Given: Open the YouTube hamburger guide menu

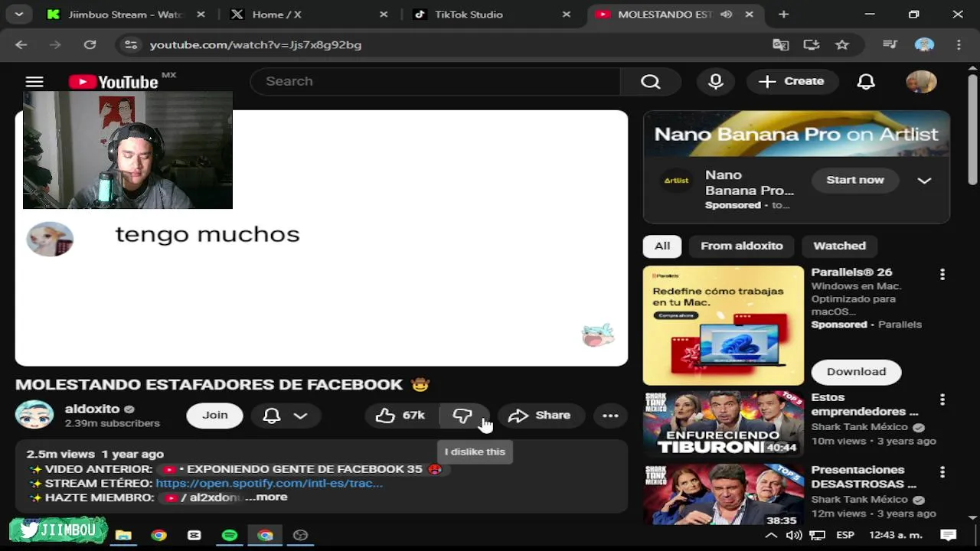Looking at the screenshot, I should coord(34,82).
